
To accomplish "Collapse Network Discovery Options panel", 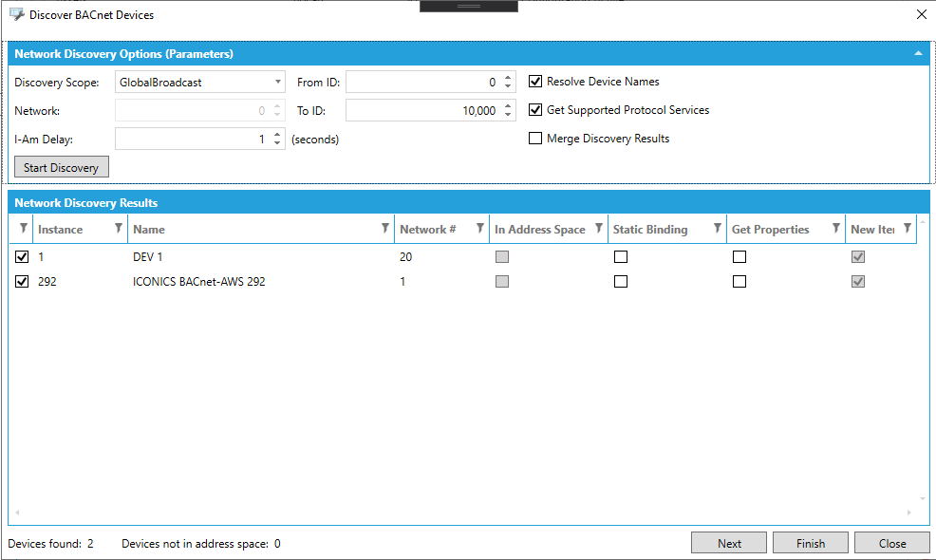I will (x=918, y=54).
